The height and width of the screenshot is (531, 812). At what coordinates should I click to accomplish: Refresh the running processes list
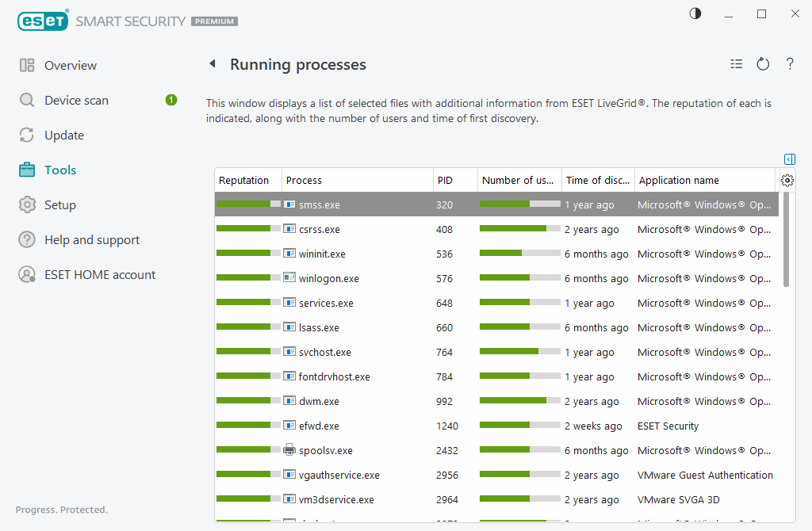(x=763, y=64)
